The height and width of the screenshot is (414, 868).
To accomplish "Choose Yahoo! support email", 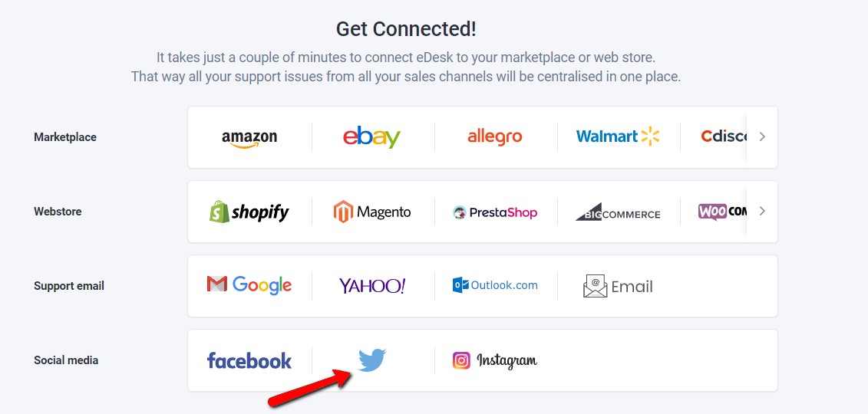I will (x=372, y=286).
